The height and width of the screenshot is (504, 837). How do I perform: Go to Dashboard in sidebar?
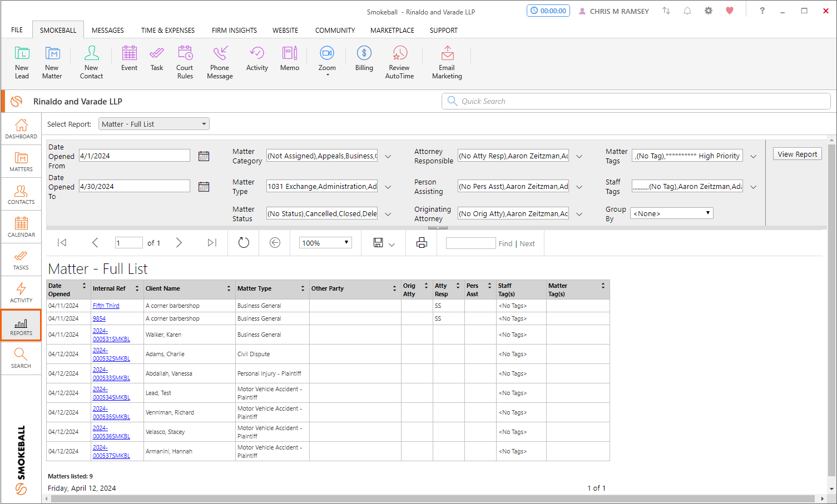(21, 129)
